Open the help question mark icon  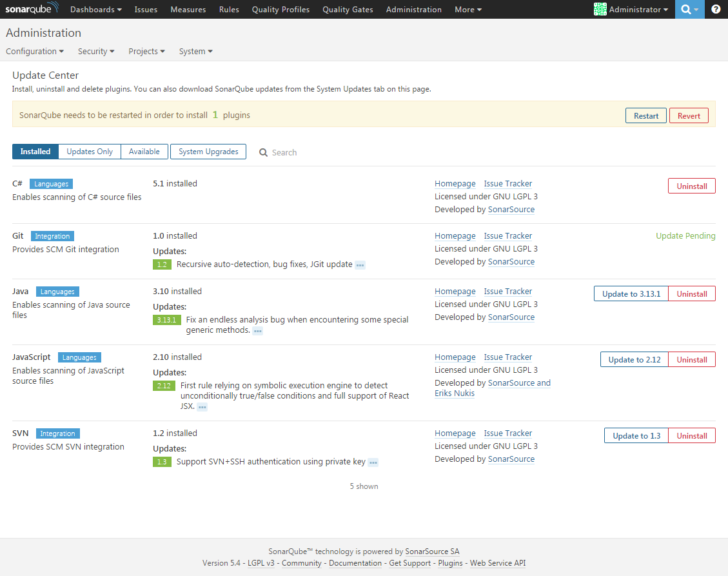click(x=716, y=10)
